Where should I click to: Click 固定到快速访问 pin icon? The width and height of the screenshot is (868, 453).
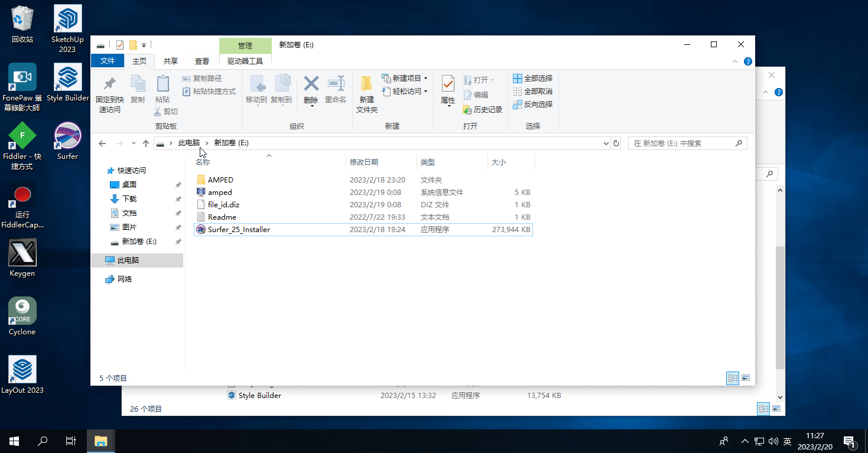pyautogui.click(x=110, y=94)
